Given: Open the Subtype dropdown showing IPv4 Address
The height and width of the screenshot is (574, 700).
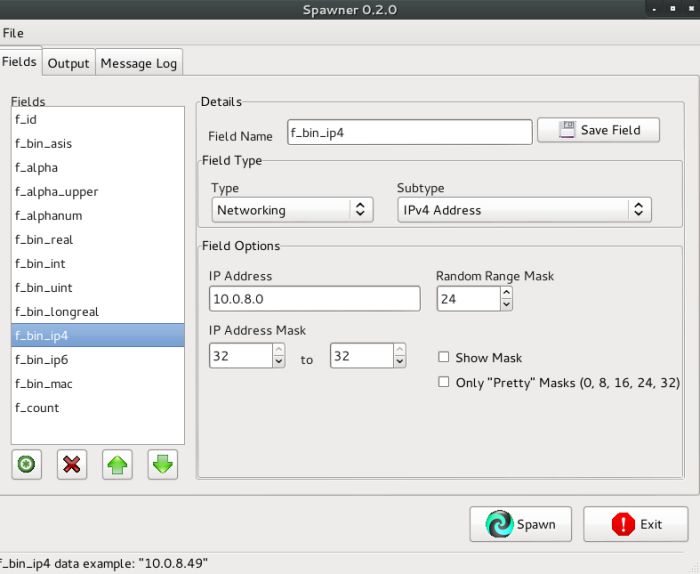Looking at the screenshot, I should [x=524, y=210].
